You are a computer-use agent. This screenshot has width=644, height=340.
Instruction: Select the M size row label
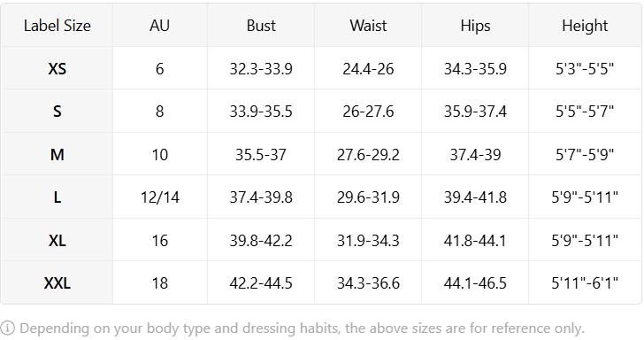(x=57, y=155)
